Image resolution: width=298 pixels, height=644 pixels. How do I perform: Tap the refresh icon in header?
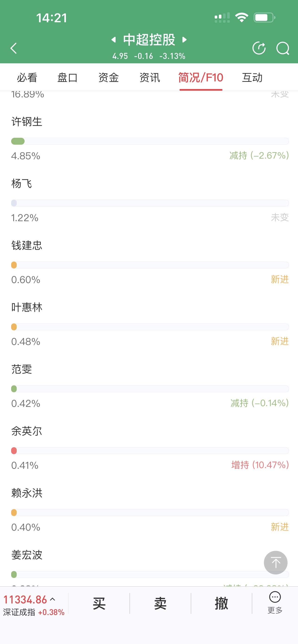pos(259,48)
